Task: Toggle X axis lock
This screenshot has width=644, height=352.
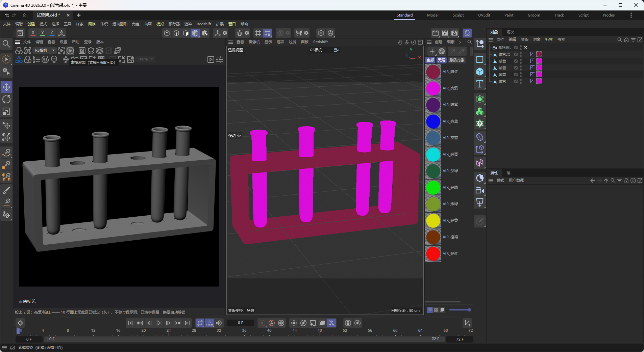Action: pos(33,33)
